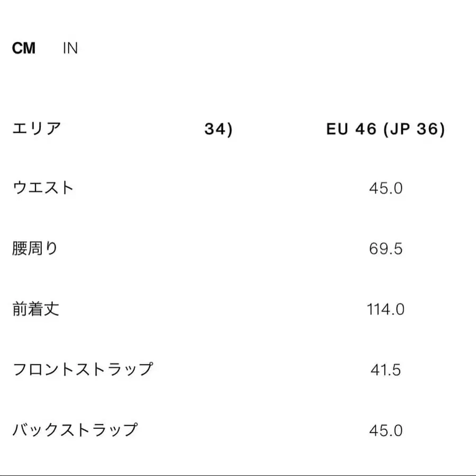Activate the CM measurement display
476x476 pixels.
(x=24, y=48)
